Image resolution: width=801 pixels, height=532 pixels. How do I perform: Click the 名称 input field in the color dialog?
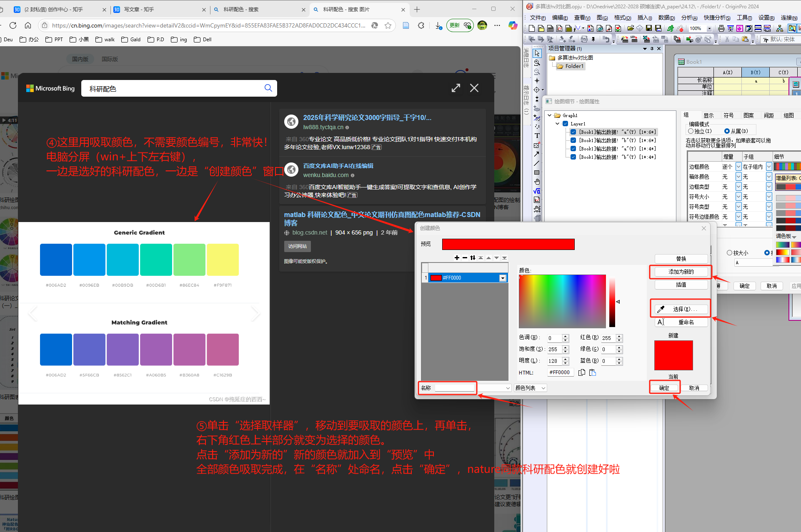click(455, 388)
